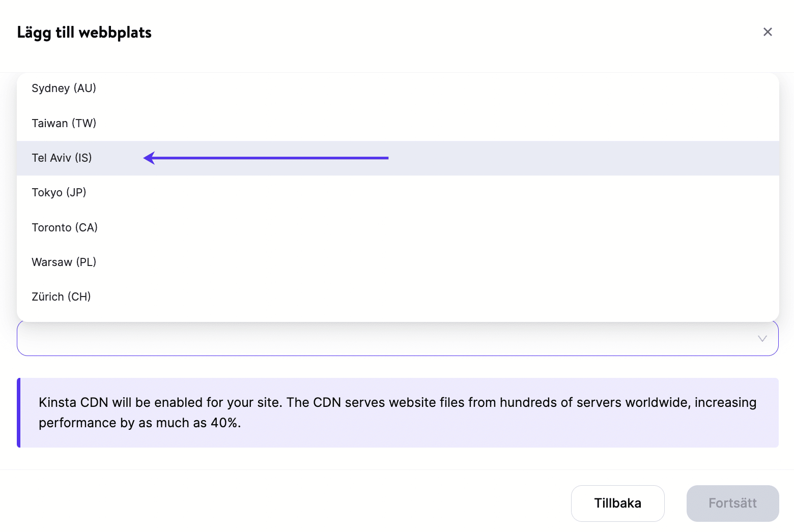Select the highlighted Tel Aviv (IS) option
The height and width of the screenshot is (532, 794).
[x=62, y=158]
